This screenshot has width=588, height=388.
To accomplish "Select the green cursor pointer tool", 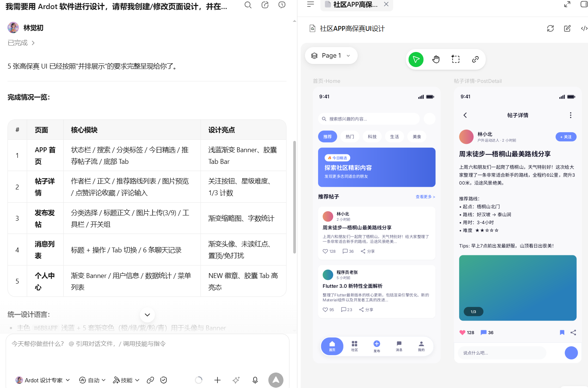I will (416, 60).
